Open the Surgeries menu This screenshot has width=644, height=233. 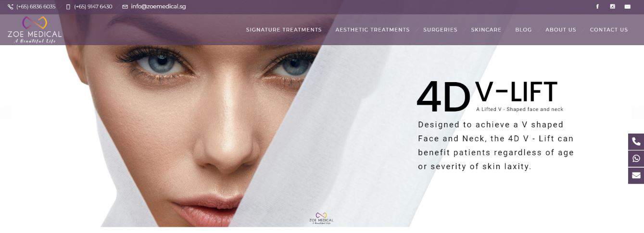coord(440,30)
